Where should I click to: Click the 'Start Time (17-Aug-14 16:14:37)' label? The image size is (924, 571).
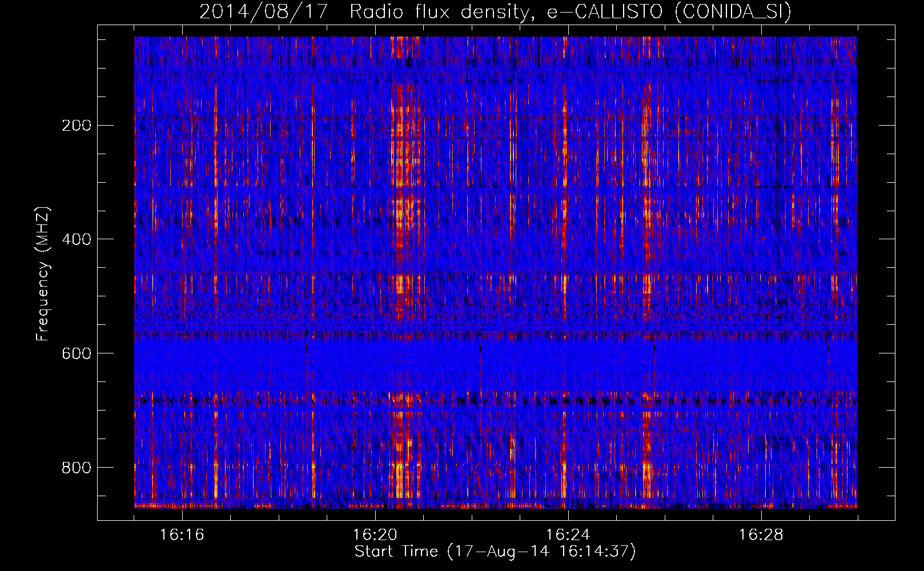pyautogui.click(x=495, y=552)
